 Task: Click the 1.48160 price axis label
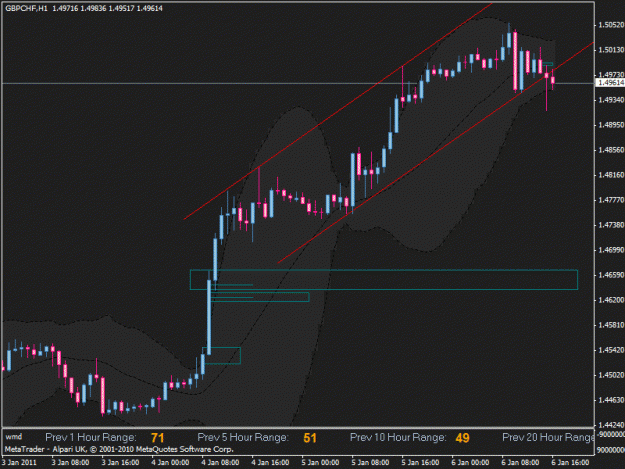(x=611, y=175)
